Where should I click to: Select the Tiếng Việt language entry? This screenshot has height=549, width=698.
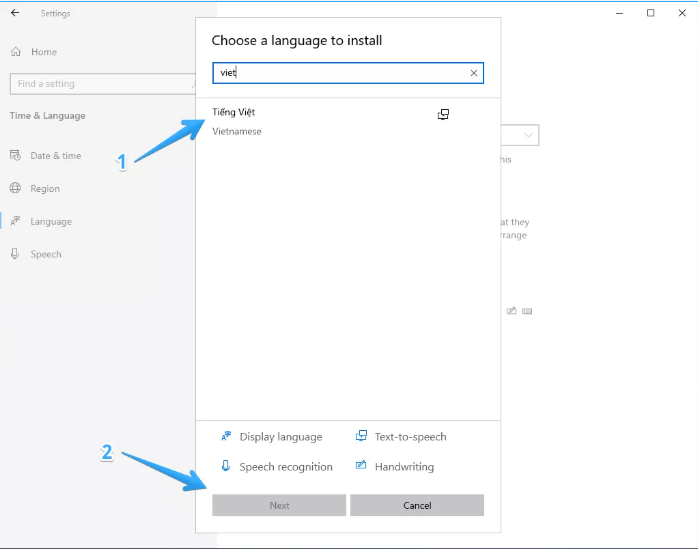point(348,122)
